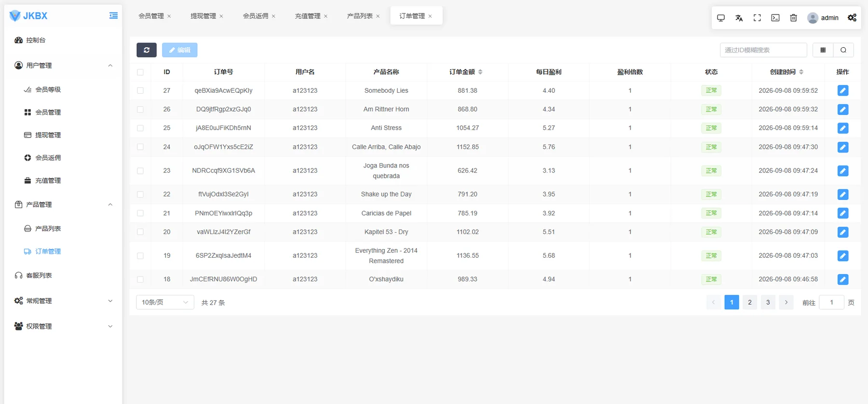Click the refresh table button
This screenshot has width=868, height=404.
click(x=147, y=50)
